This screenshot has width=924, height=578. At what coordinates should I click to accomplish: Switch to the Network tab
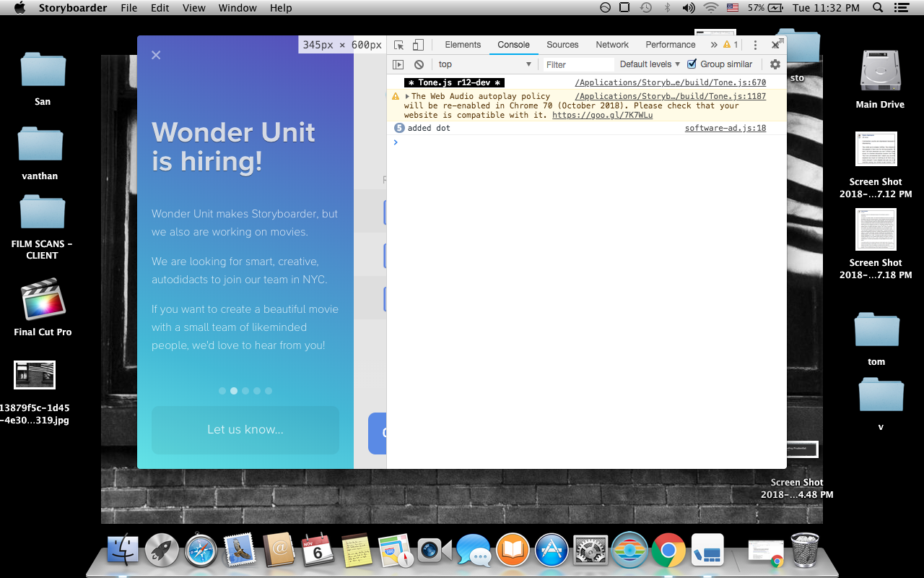click(x=611, y=44)
